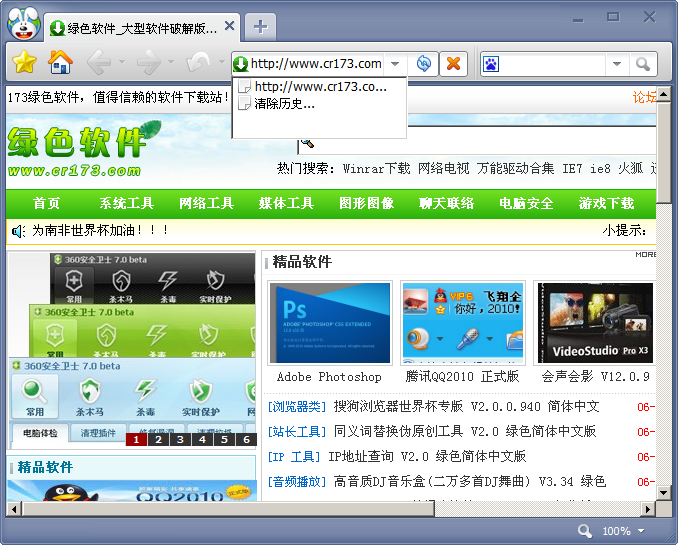
Task: Click the speaker announcement icon
Action: 19,231
